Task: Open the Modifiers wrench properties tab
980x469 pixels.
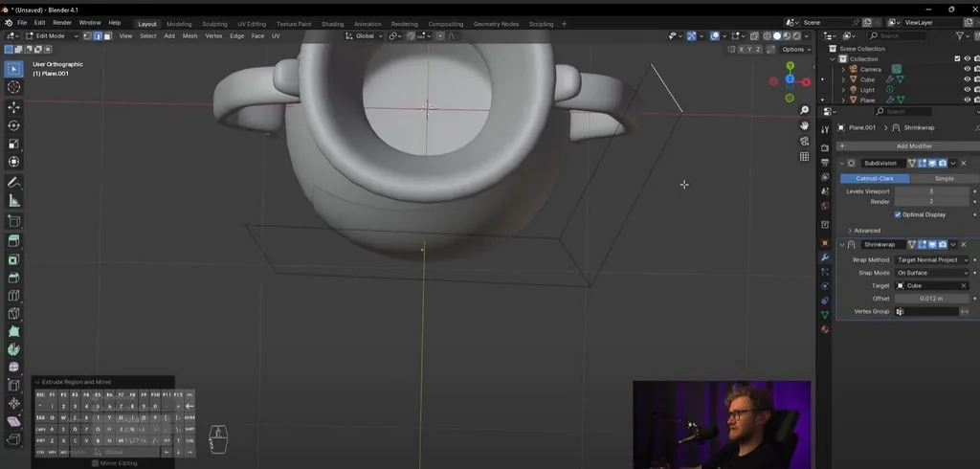Action: 825,257
